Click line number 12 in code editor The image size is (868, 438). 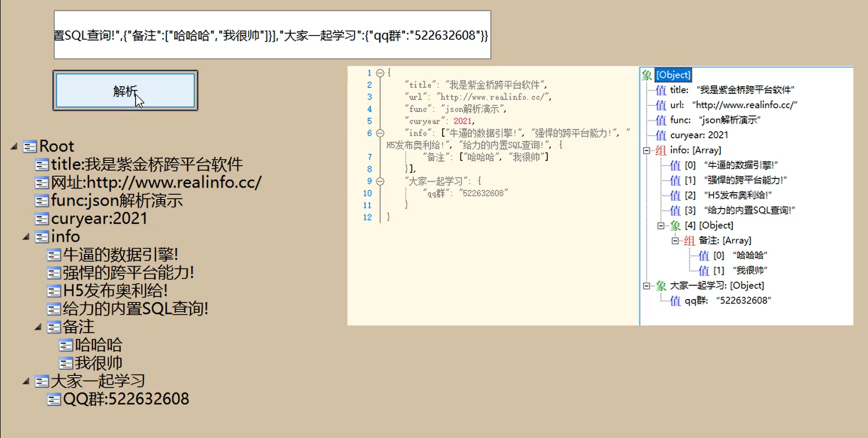pyautogui.click(x=368, y=217)
